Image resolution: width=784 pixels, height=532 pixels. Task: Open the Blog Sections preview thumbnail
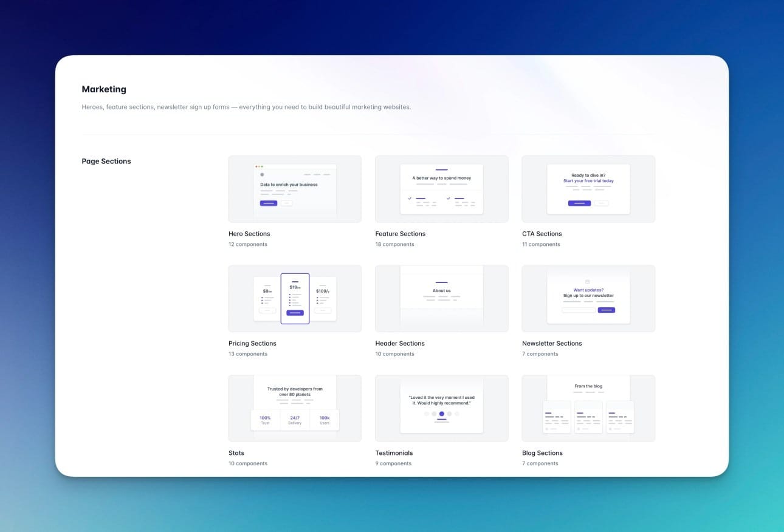[x=588, y=408]
